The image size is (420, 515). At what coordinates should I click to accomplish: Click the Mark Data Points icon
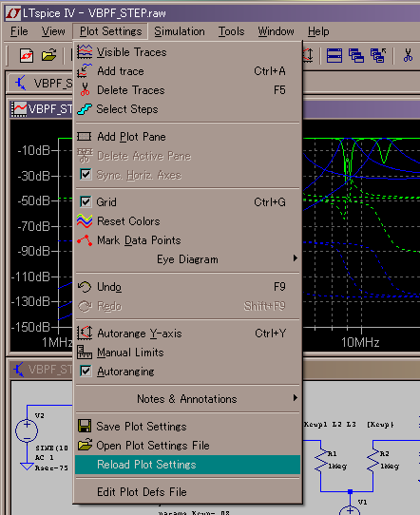click(85, 240)
